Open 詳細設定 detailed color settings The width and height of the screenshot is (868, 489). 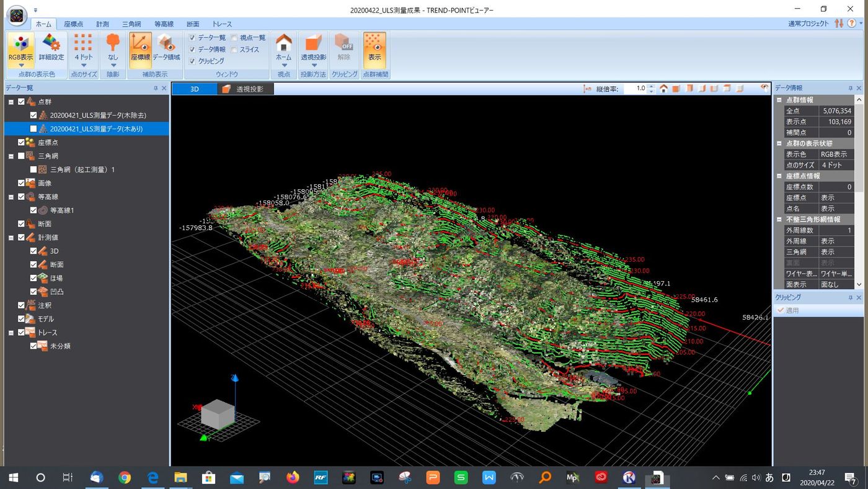pos(51,47)
